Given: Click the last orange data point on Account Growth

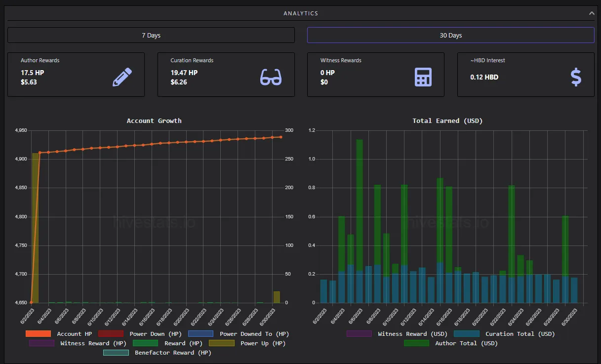Looking at the screenshot, I should pos(281,137).
